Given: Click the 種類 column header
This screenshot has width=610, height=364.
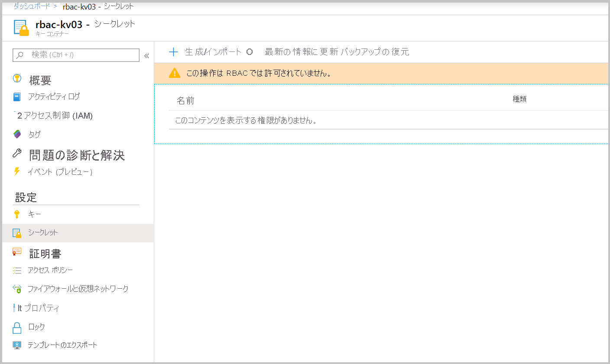Looking at the screenshot, I should 519,99.
